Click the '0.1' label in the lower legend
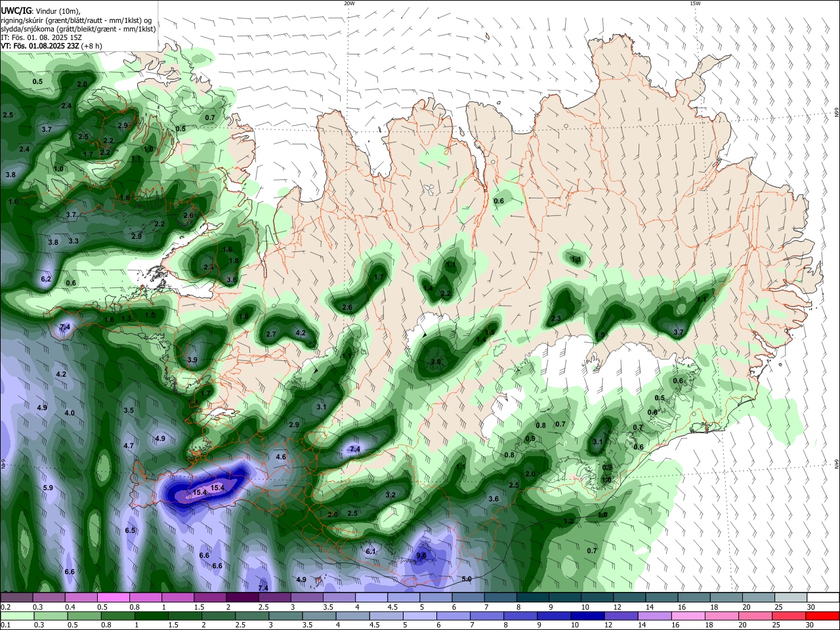The image size is (840, 630). [x=5, y=625]
